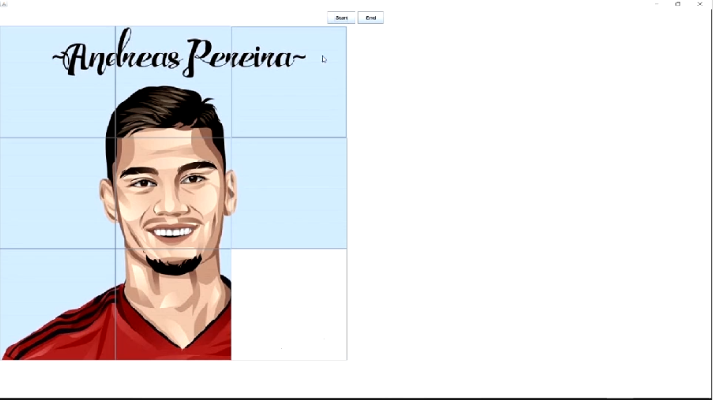Click the End button
The width and height of the screenshot is (713, 400).
(x=371, y=18)
